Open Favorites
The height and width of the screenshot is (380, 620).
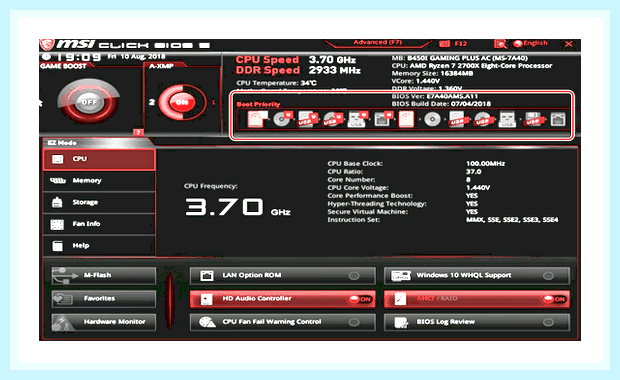(x=104, y=299)
